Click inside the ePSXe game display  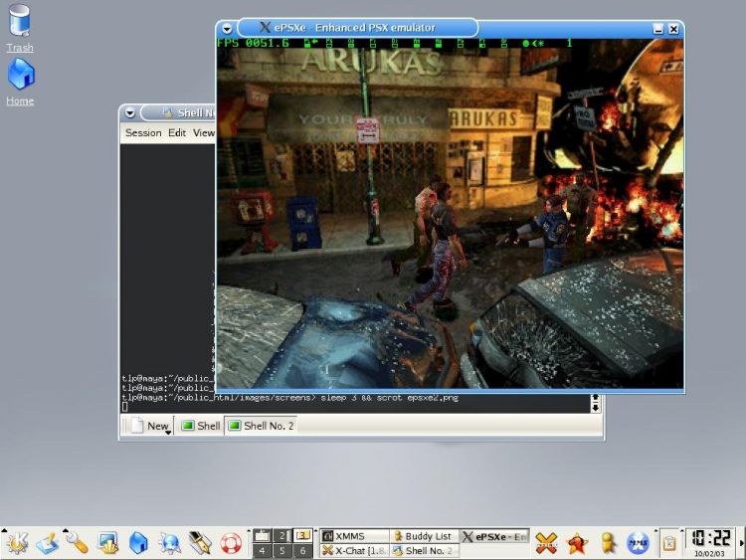click(x=450, y=214)
